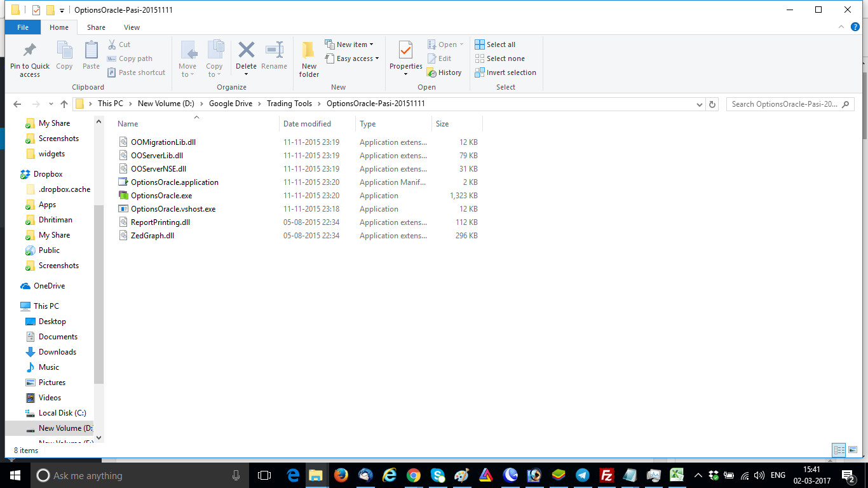Click Trading Tools breadcrumb

pos(290,104)
